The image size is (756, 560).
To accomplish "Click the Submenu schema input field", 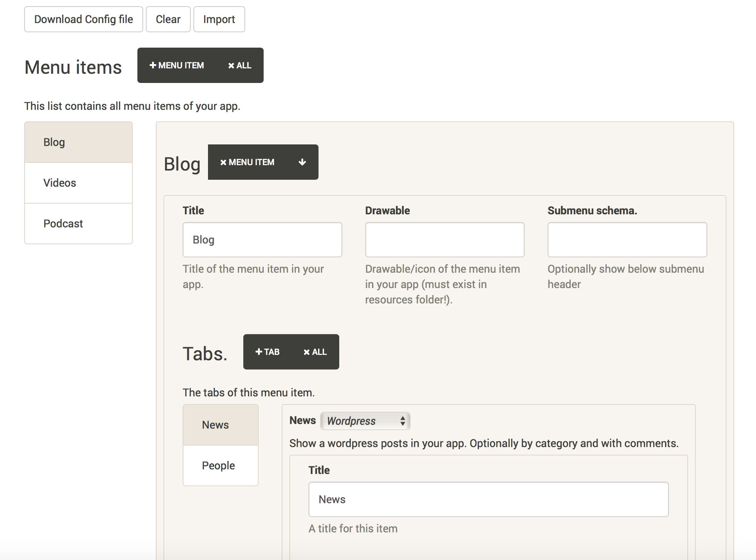I will (627, 240).
